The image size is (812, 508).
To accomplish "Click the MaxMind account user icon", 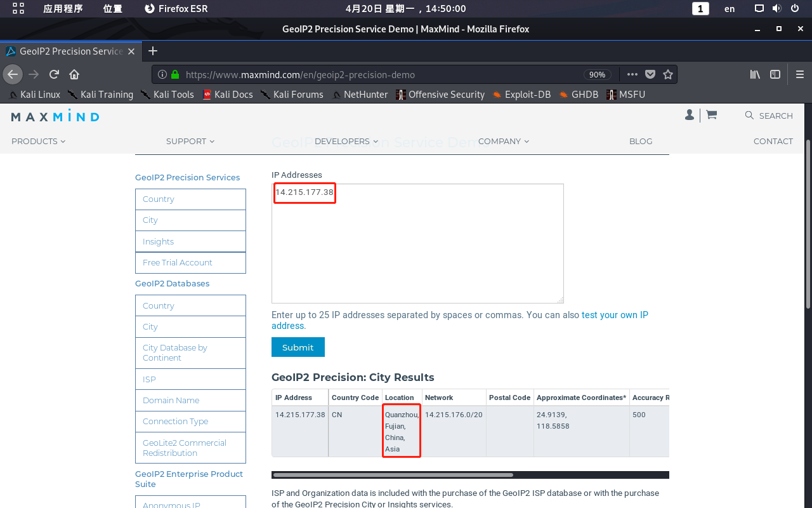I will point(690,115).
